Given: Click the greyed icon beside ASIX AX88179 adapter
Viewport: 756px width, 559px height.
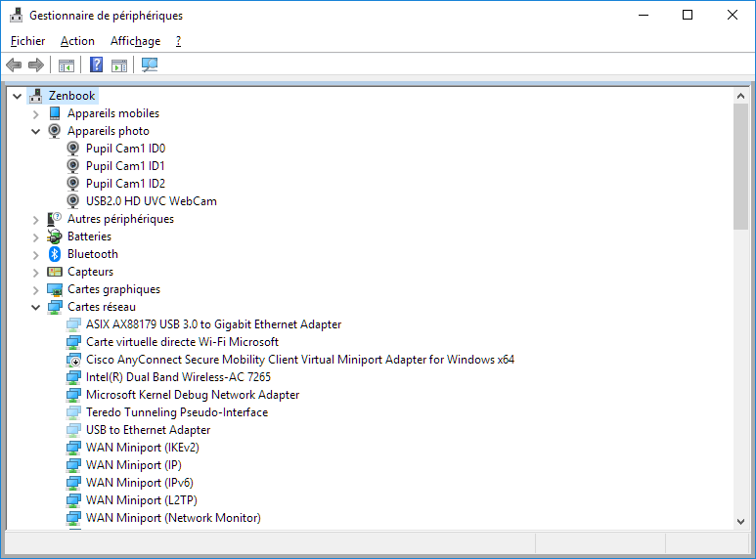Looking at the screenshot, I should pyautogui.click(x=73, y=324).
